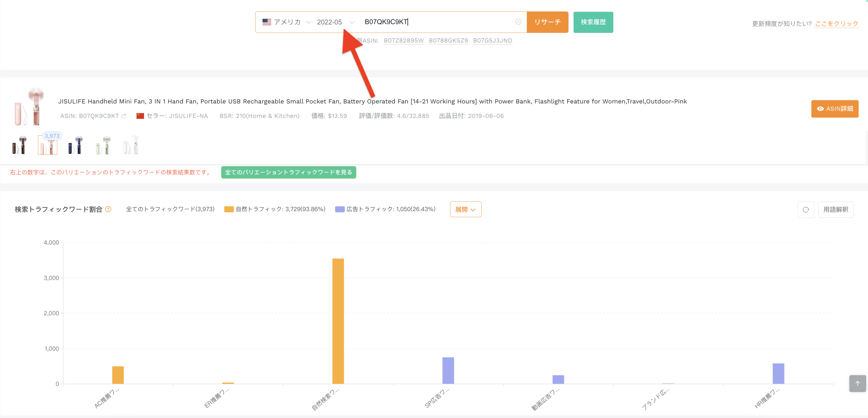Click the ここをクリック link
868x418 pixels.
836,24
